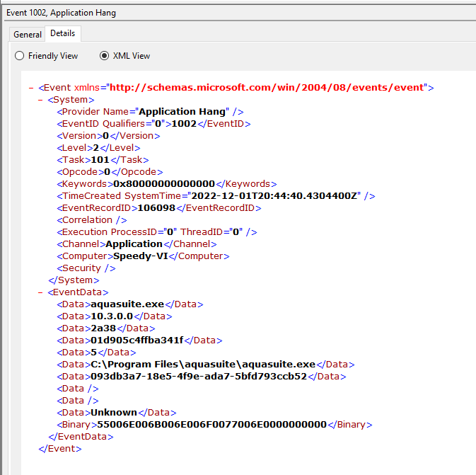
Task: Click the closing EventData tag
Action: [81, 436]
